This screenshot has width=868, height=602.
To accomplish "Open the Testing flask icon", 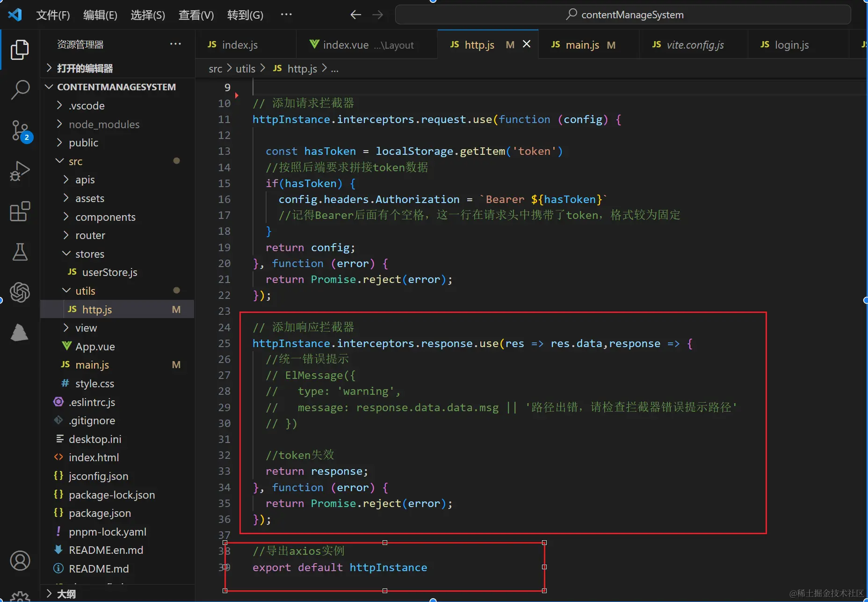I will 20,252.
